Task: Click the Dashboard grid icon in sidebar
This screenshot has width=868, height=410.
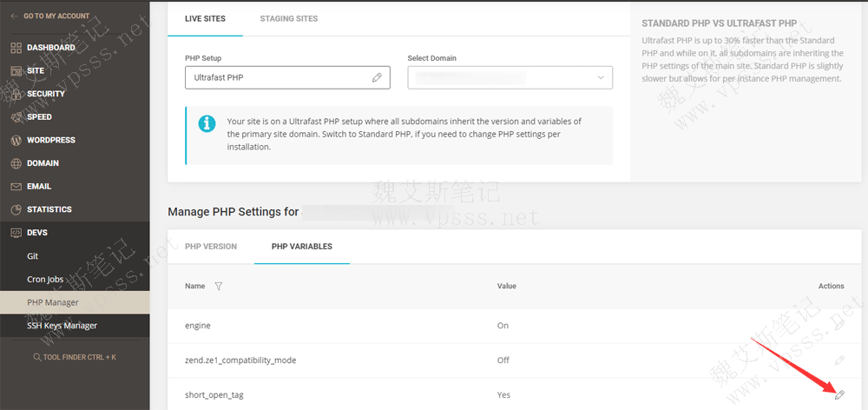Action: (x=16, y=48)
